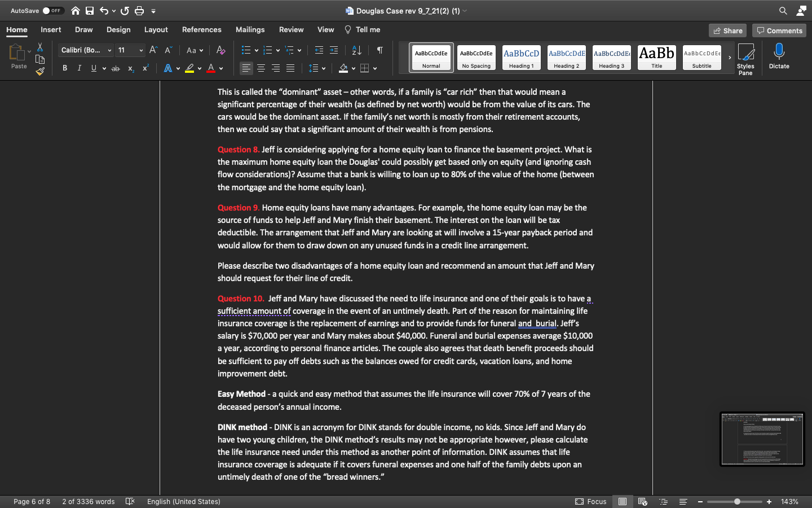Open the Draw tab
Viewport: 812px width, 508px height.
point(84,30)
